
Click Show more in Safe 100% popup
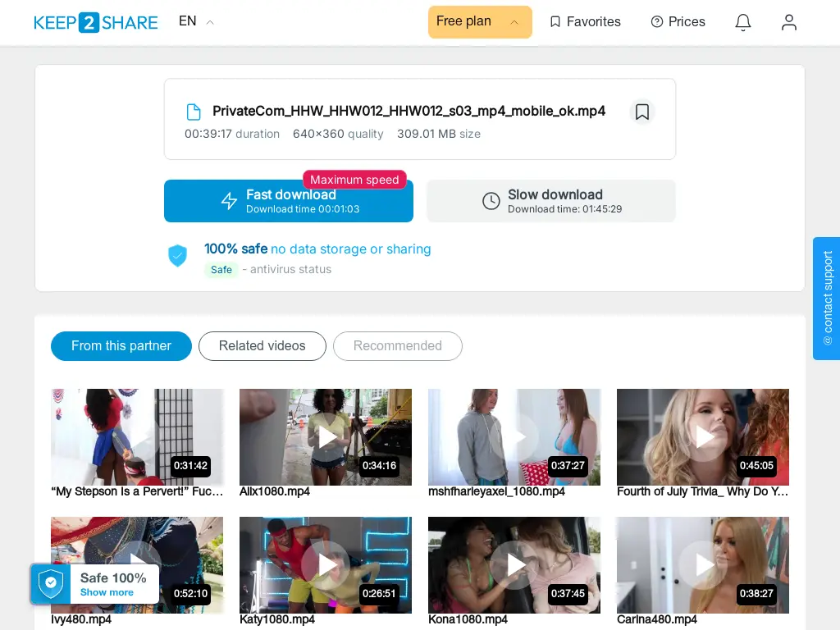107,592
